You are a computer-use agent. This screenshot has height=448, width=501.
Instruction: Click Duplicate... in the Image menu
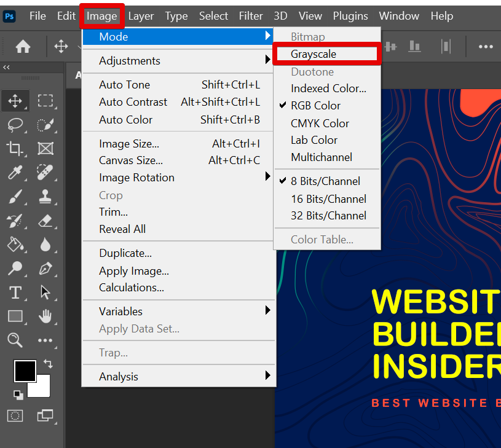click(x=125, y=253)
